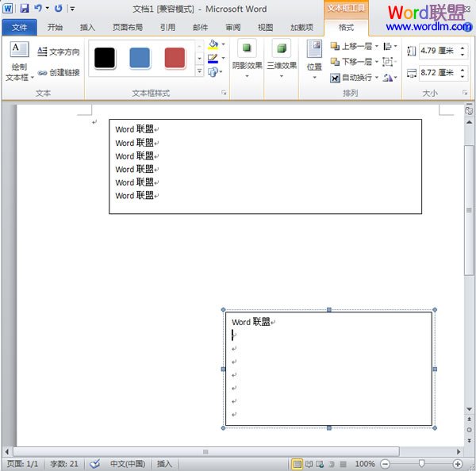Viewport: 476px width, 471px height.
Task: Click the 绘制文本框 draw text box button
Action: tap(19, 62)
